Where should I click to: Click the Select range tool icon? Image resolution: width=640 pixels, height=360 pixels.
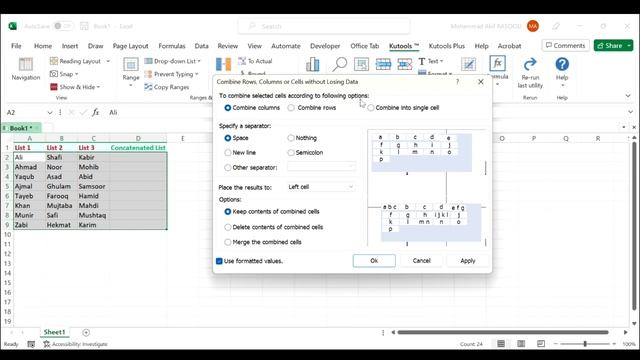(361, 64)
